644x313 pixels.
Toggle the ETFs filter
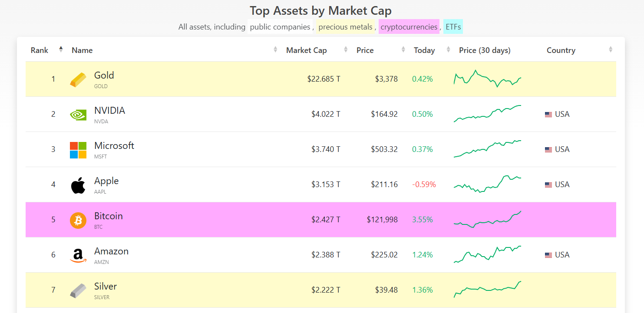[x=453, y=27]
